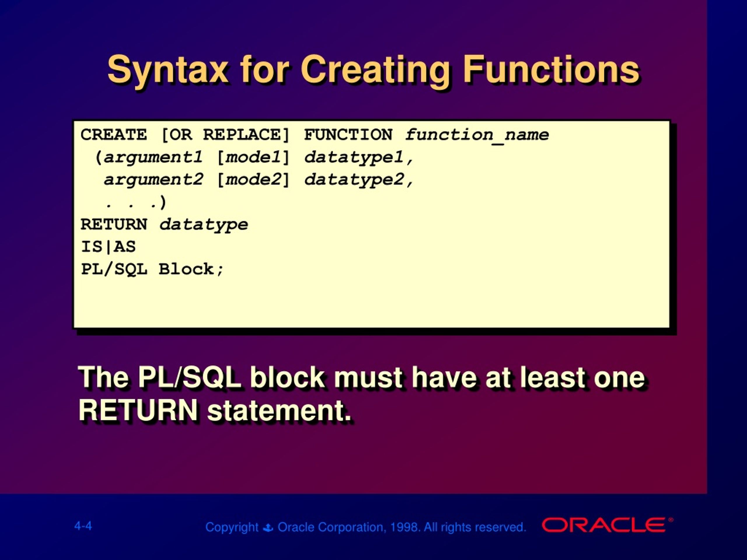This screenshot has width=747, height=560.
Task: Click 'All rights reserved.' footer text
Action: click(475, 527)
